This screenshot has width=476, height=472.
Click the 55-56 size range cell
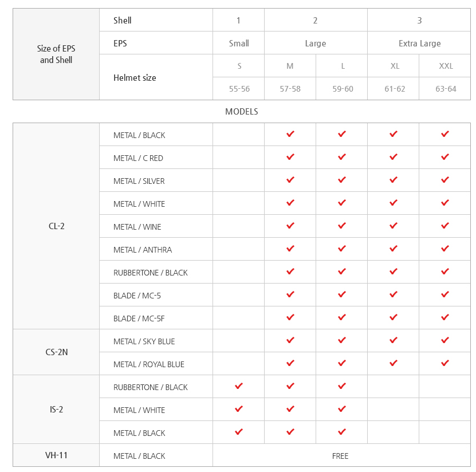(x=239, y=89)
